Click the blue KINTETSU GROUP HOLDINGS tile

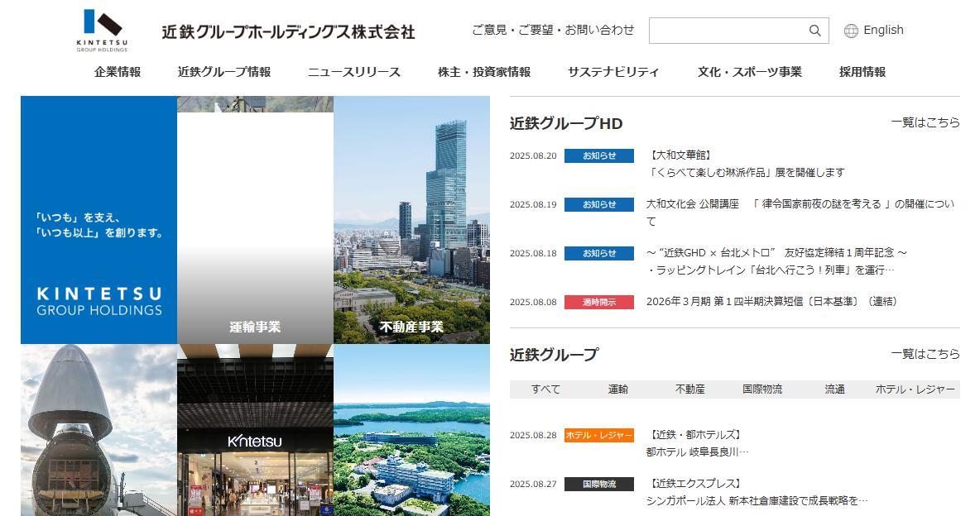pyautogui.click(x=98, y=220)
